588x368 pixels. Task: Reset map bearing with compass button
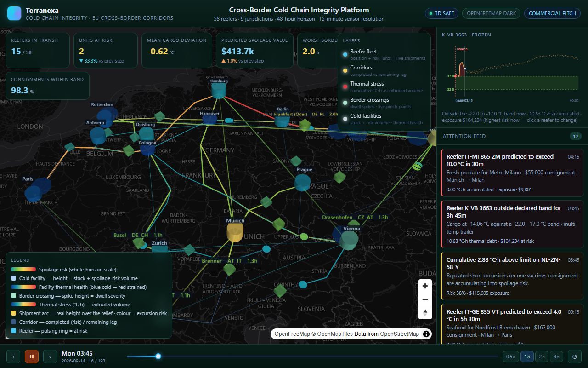tap(425, 312)
